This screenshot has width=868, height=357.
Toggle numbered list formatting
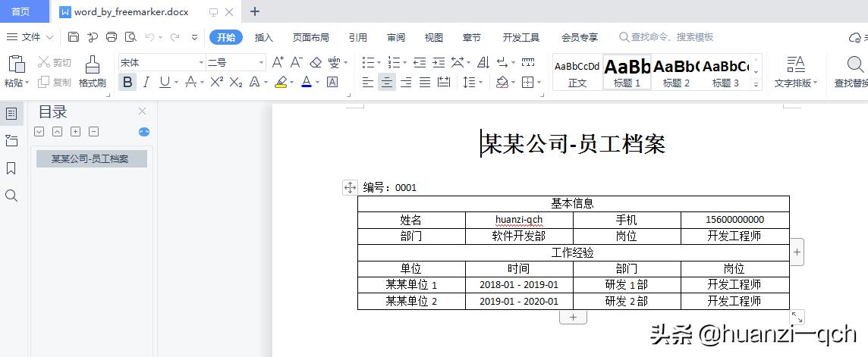(x=394, y=62)
